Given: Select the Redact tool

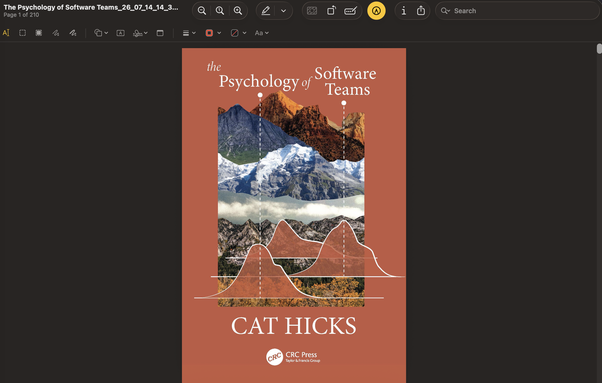Looking at the screenshot, I should 39,33.
